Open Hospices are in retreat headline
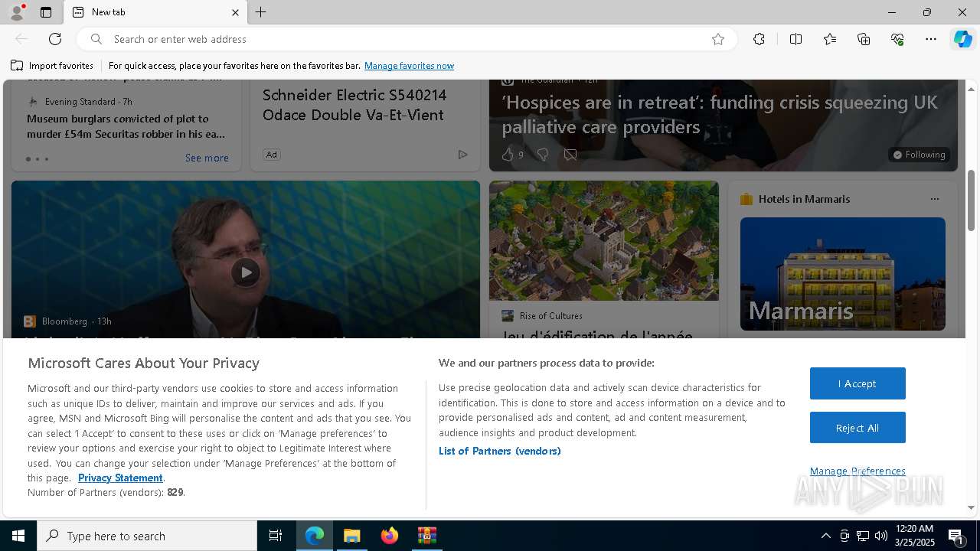 720,114
